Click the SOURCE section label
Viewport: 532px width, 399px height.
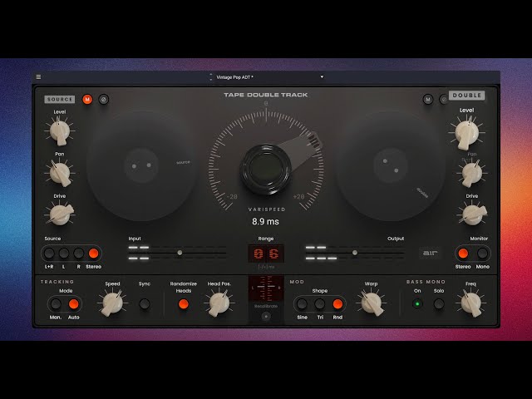click(59, 99)
